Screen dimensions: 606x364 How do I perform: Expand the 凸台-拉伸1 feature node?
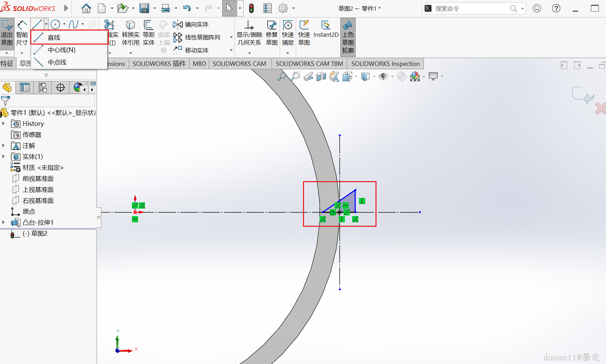[x=4, y=222]
